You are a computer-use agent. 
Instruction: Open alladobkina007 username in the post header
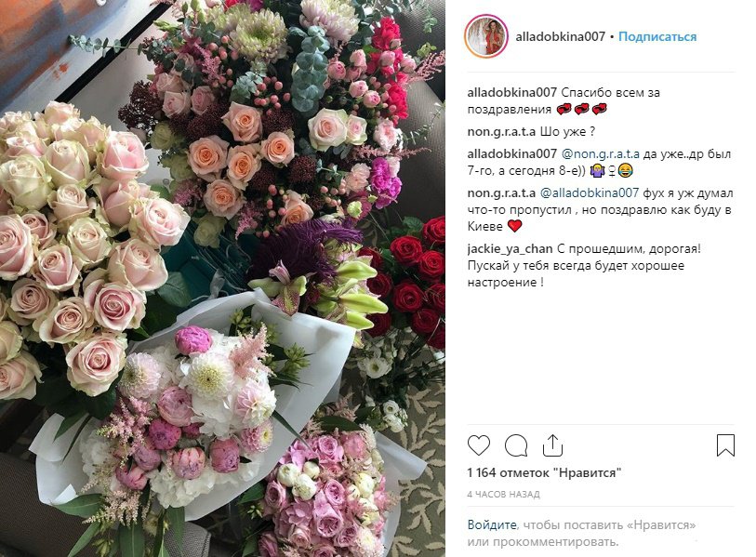tap(560, 36)
